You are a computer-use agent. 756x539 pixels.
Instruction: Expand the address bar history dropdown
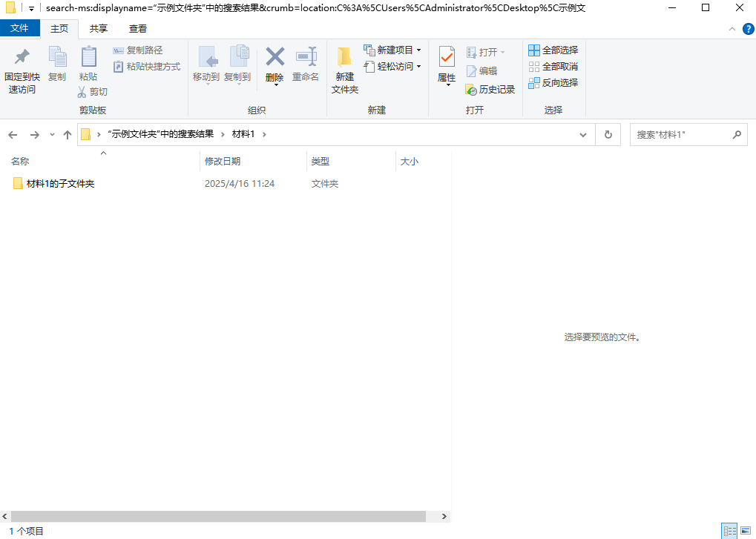tap(583, 134)
